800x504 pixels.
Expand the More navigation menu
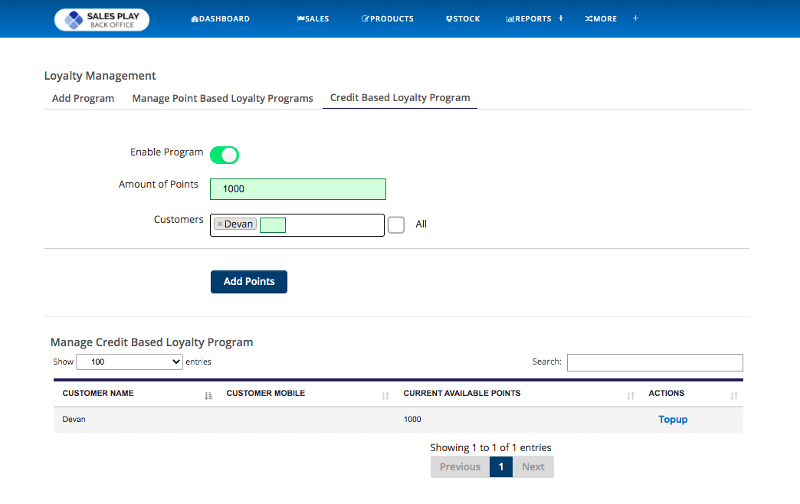[x=601, y=19]
